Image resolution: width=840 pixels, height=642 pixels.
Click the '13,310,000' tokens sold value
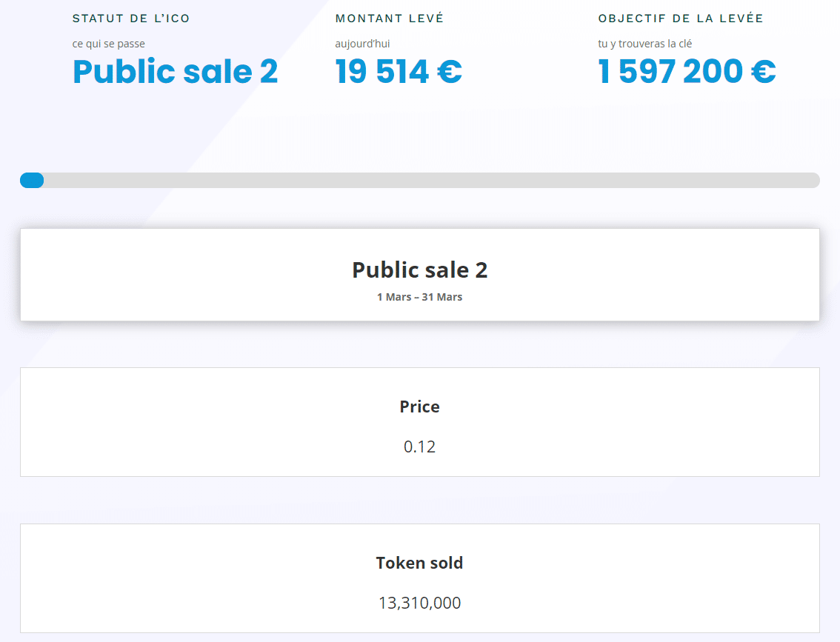click(420, 603)
